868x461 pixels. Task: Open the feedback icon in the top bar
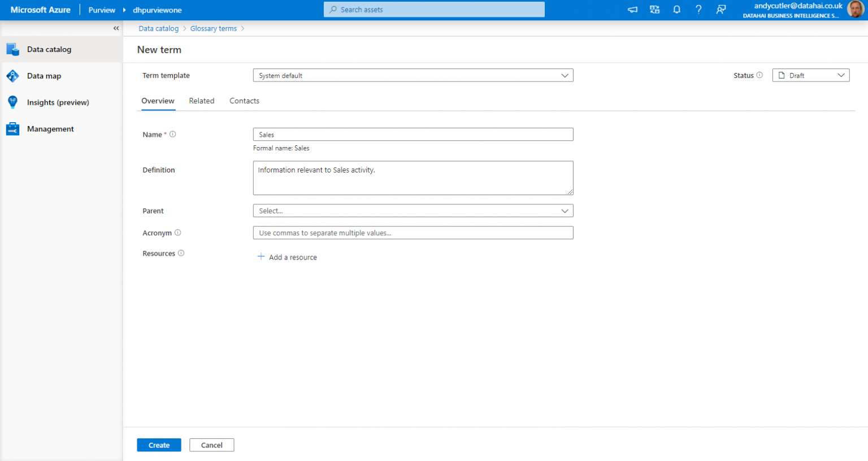pos(721,9)
